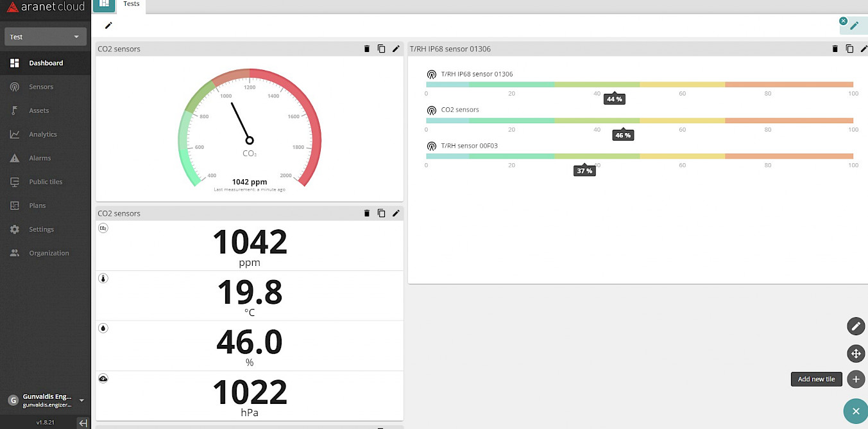Screen dimensions: 868x429
Task: Delete the T/RH IP68 sensor tile
Action: (x=835, y=49)
